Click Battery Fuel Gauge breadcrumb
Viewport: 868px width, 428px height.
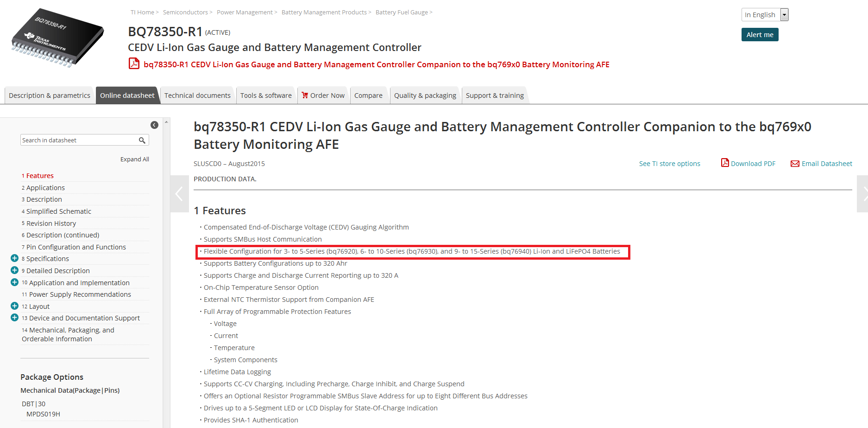tap(402, 13)
